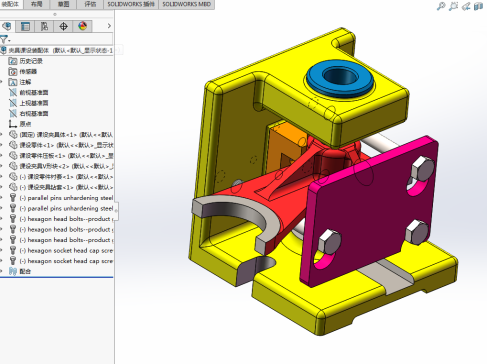Image resolution: width=487 pixels, height=364 pixels.
Task: Select the 原点 origin item
Action: pyautogui.click(x=20, y=124)
